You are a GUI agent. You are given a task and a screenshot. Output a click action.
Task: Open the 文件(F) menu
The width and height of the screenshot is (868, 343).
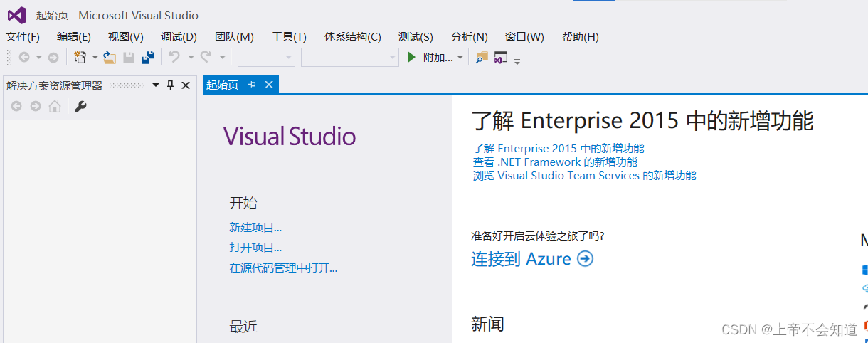(x=23, y=37)
